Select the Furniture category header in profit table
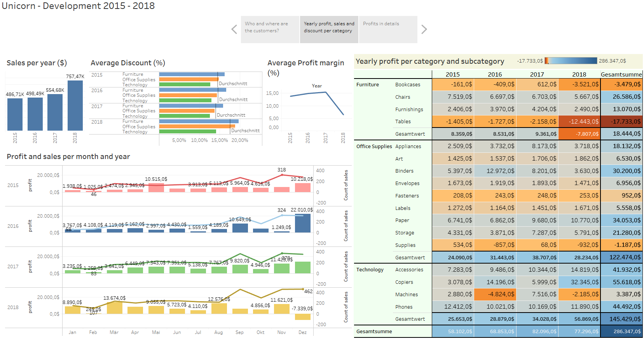644x339 pixels. pos(368,85)
